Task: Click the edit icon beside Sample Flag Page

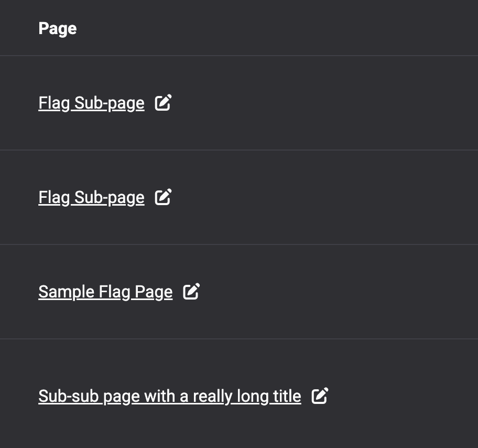Action: point(191,291)
